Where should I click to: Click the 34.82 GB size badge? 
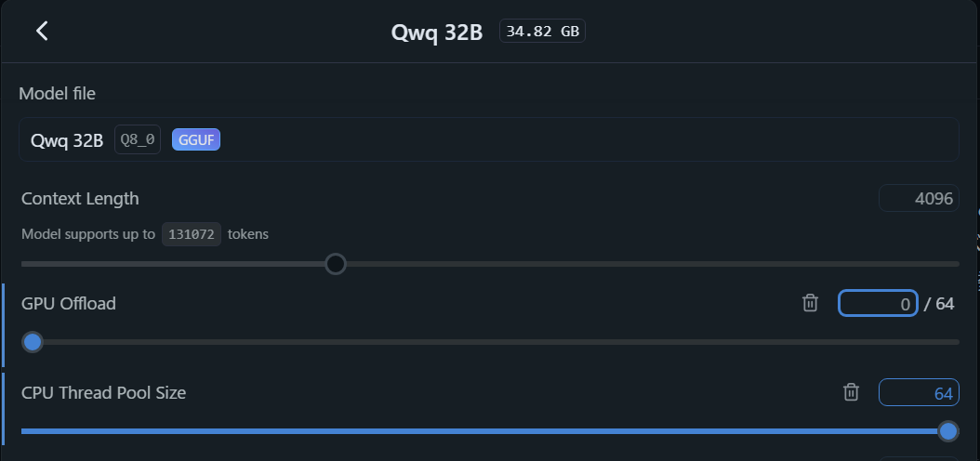click(x=543, y=31)
